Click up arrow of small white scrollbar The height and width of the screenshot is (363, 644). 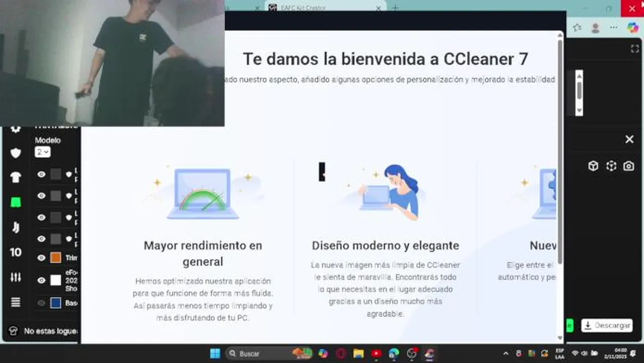tap(579, 76)
